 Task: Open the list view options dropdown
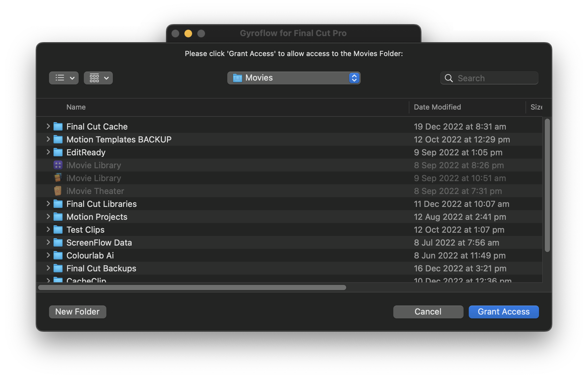tap(64, 78)
